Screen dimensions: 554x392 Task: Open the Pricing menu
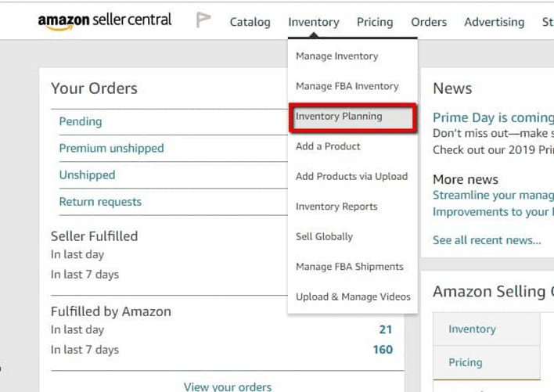click(x=375, y=22)
